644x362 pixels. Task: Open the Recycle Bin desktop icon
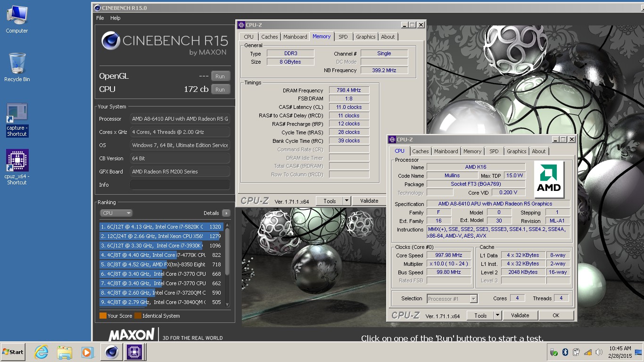pyautogui.click(x=17, y=67)
